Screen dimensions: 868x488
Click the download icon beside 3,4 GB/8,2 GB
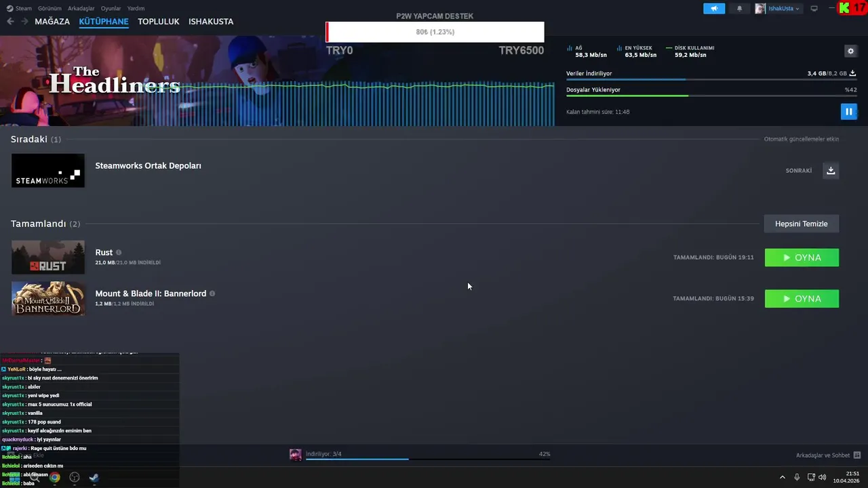pyautogui.click(x=852, y=73)
